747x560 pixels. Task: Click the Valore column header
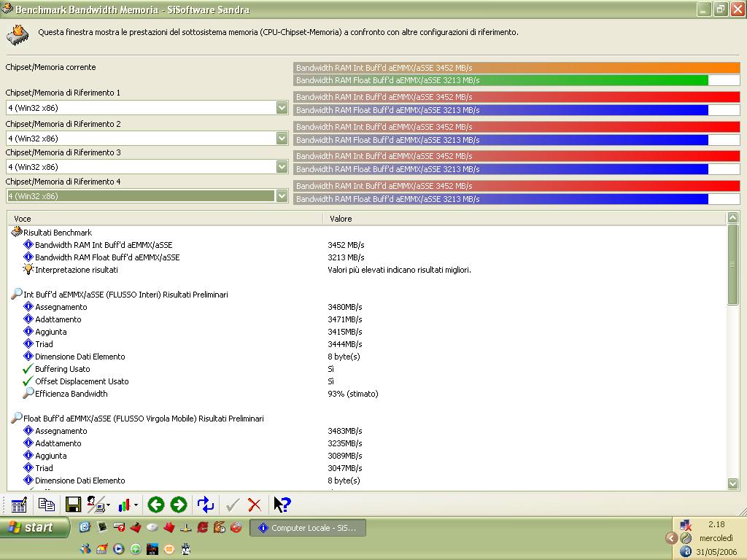click(x=525, y=219)
